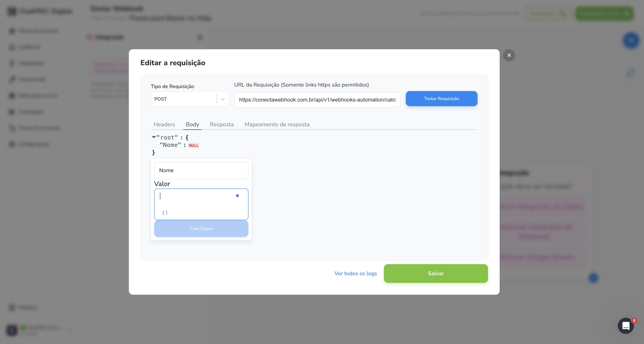Collapse the "root" JSON node triangle
This screenshot has width=644, height=344.
(x=153, y=137)
